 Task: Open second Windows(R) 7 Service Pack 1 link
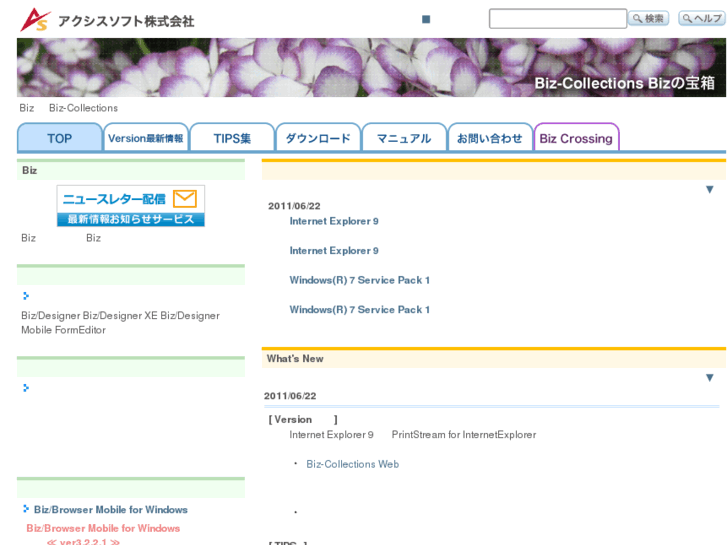(360, 310)
